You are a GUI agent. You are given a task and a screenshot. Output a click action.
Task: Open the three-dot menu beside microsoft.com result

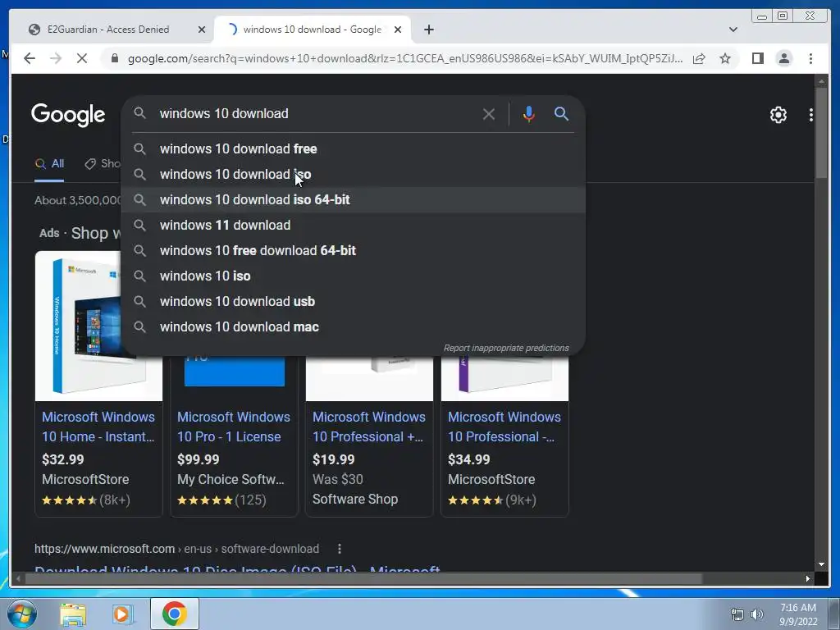pos(339,549)
